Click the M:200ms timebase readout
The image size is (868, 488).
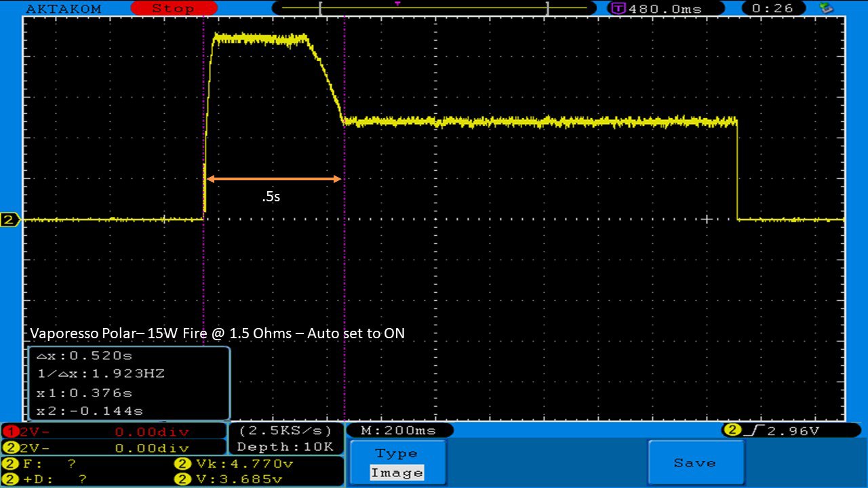(399, 430)
